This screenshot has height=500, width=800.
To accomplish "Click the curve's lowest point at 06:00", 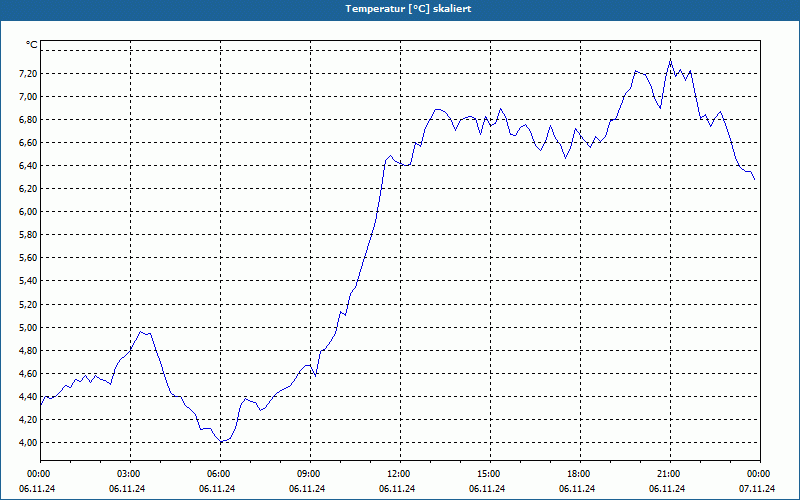I will [x=221, y=441].
